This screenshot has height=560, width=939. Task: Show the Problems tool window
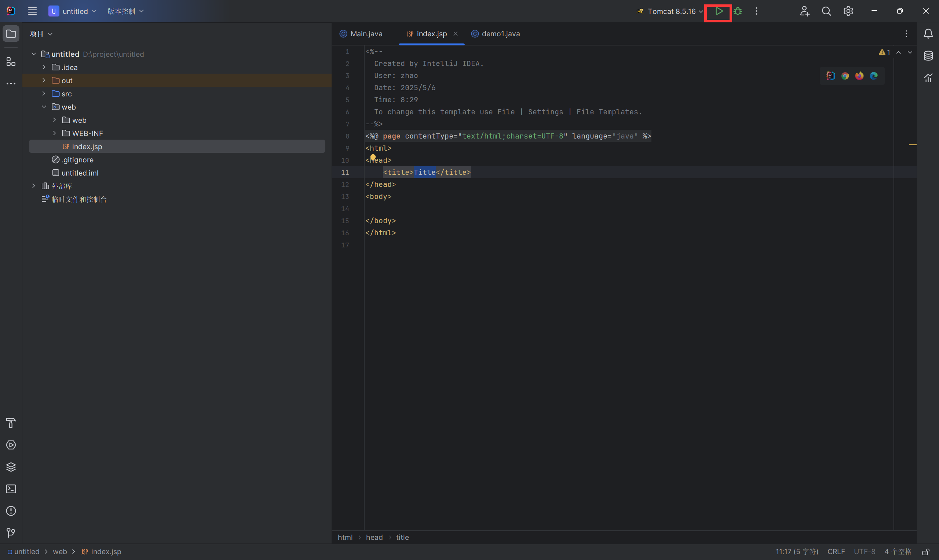tap(11, 511)
